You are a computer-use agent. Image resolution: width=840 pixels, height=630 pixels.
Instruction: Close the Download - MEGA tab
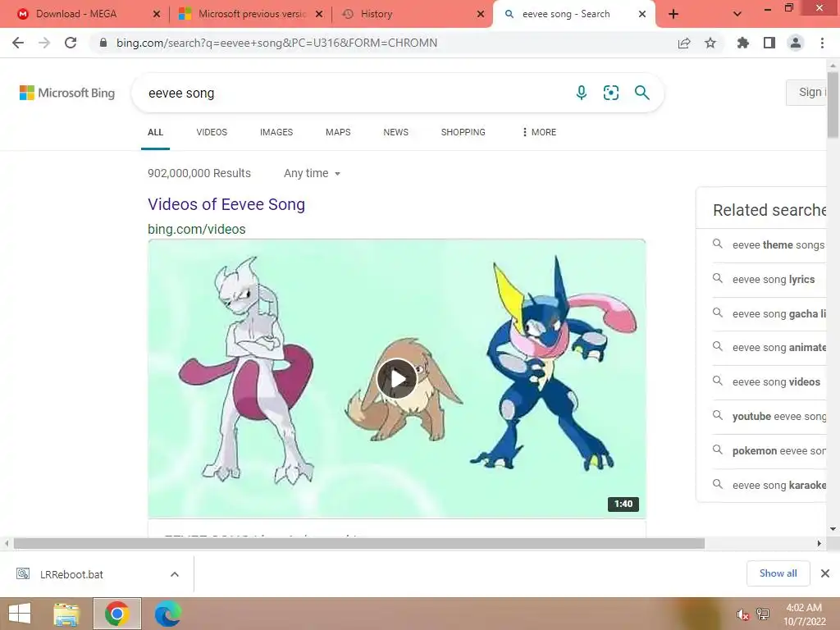coord(157,14)
